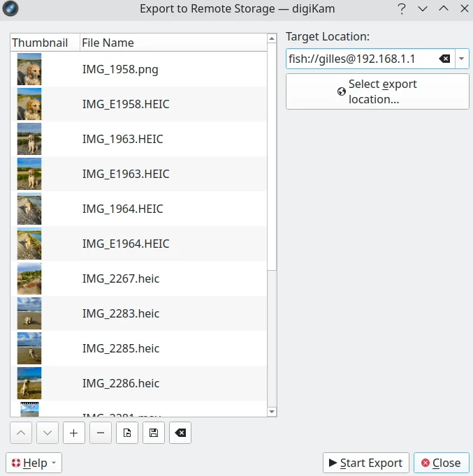The height and width of the screenshot is (476, 473).
Task: Click the move down arrow button
Action: 47,433
